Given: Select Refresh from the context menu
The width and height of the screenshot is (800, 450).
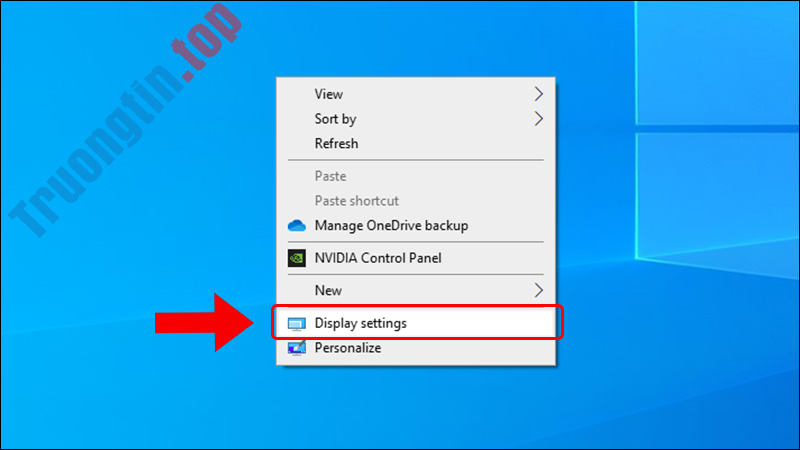Looking at the screenshot, I should (336, 144).
